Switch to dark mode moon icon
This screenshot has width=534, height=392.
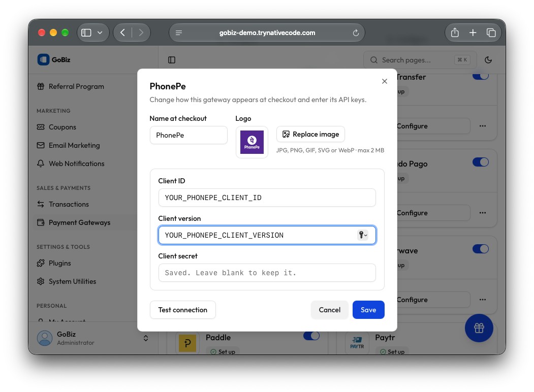click(x=488, y=60)
